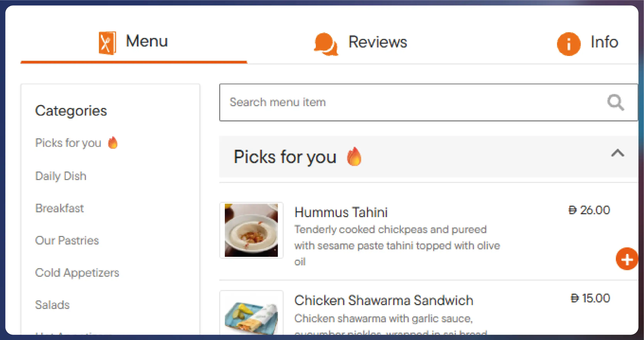Click the Menu book icon
644x340 pixels.
[x=107, y=43]
